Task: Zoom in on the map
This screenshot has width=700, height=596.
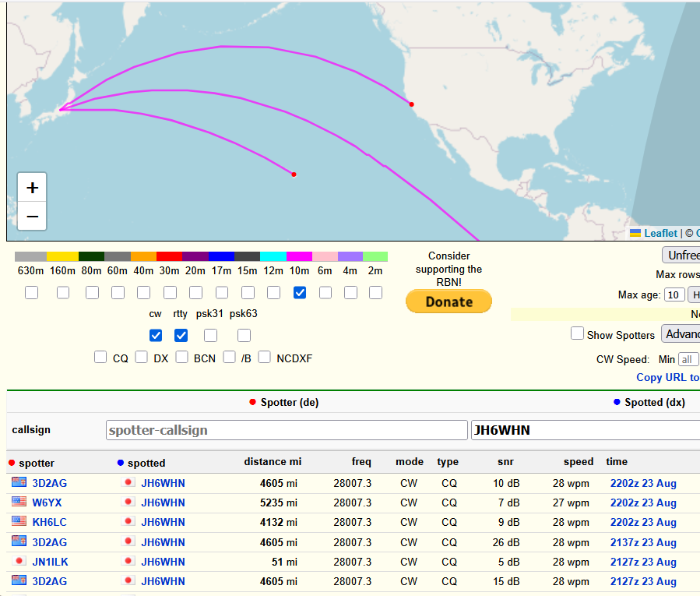Action: 32,188
